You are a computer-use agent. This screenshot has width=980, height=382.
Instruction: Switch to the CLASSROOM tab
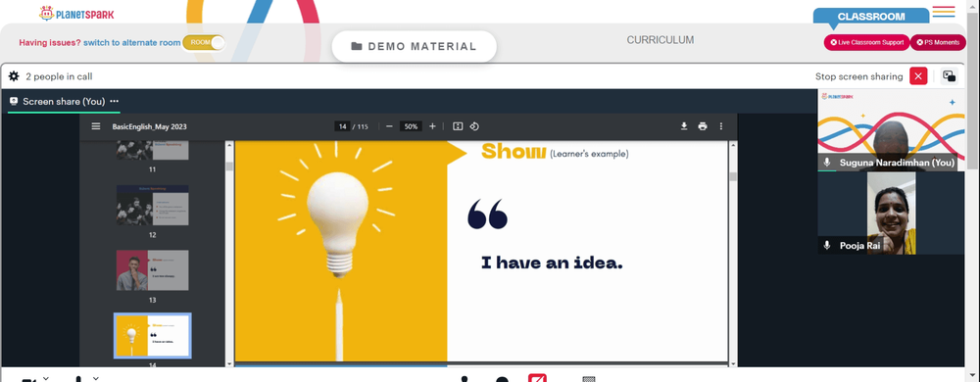coord(870,17)
